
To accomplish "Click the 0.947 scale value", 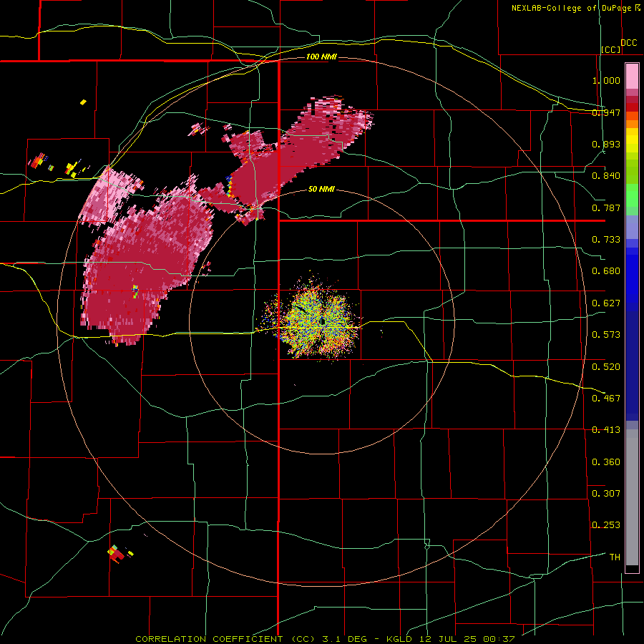I will [x=606, y=112].
